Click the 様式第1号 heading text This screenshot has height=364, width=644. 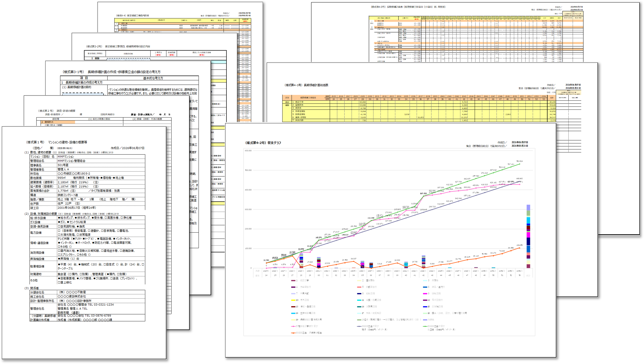[x=57, y=142]
